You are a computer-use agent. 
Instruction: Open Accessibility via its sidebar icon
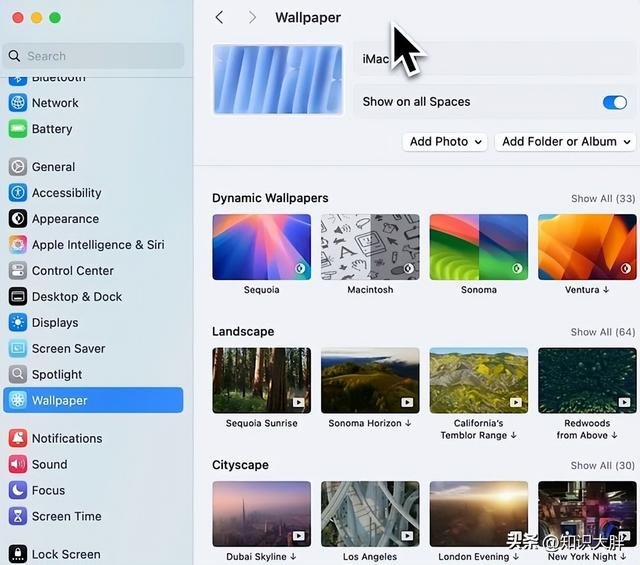click(17, 193)
